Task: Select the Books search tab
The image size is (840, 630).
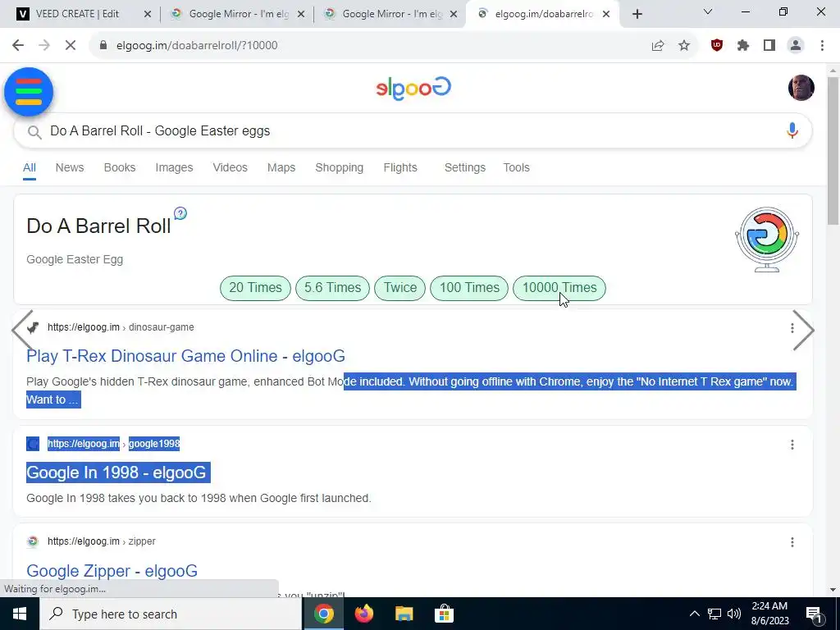Action: pyautogui.click(x=120, y=167)
